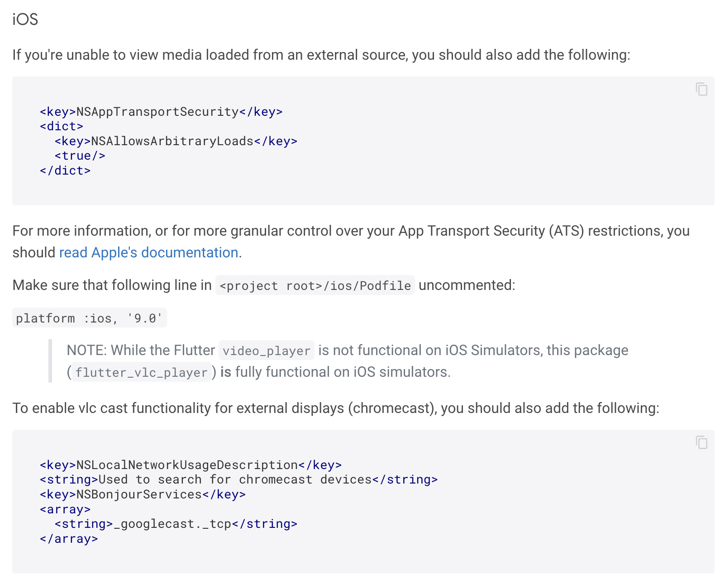Click the iOS section heading
Viewport: 725px width, 588px height.
25,19
